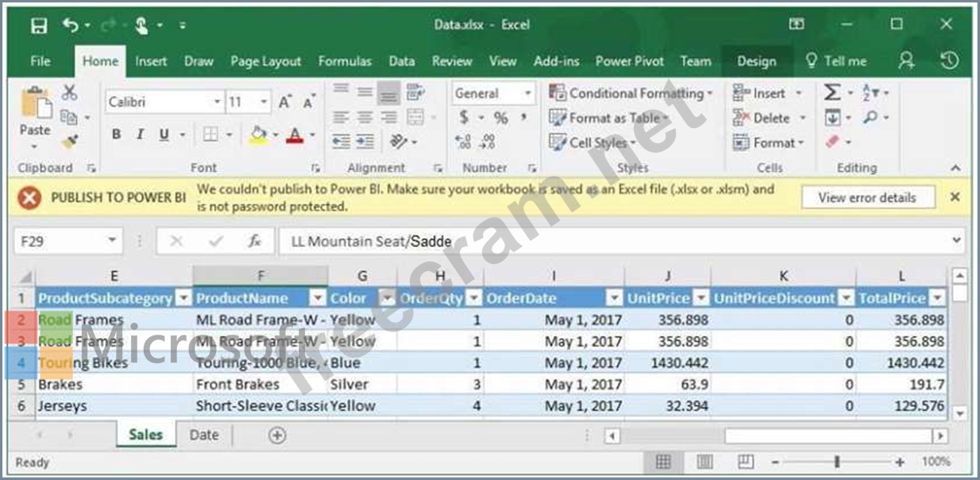
Task: Apply the yellow Fill Color bucket
Action: [258, 135]
